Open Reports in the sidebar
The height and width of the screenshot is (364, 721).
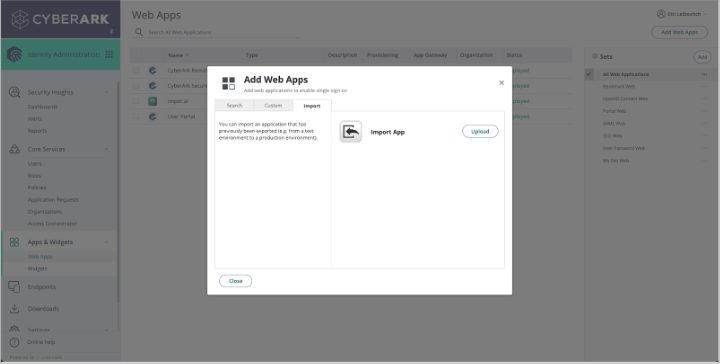pos(37,131)
